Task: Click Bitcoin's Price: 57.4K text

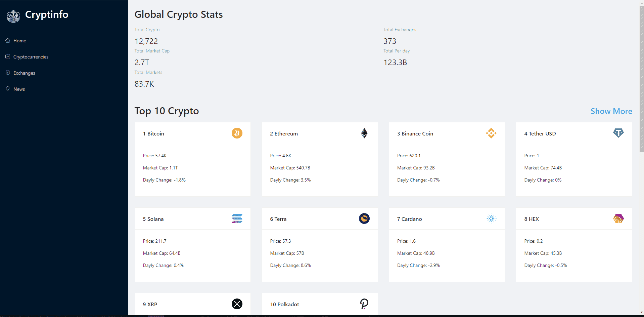Action: pos(155,156)
